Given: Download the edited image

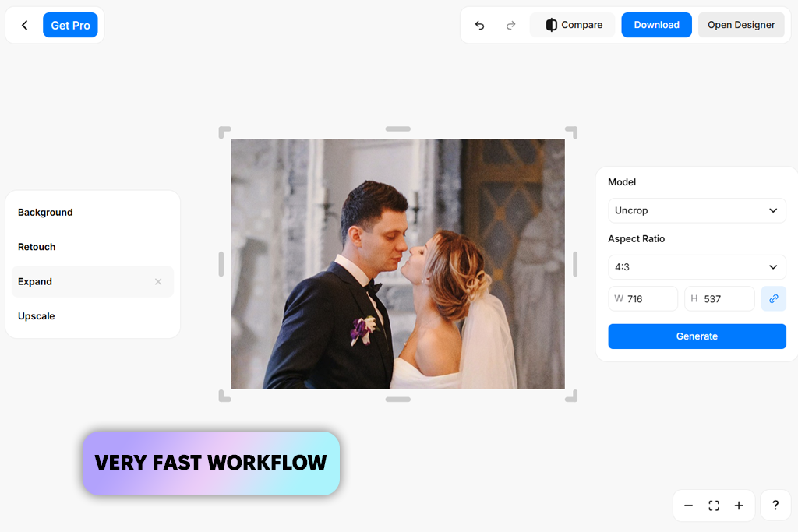Looking at the screenshot, I should pyautogui.click(x=656, y=25).
